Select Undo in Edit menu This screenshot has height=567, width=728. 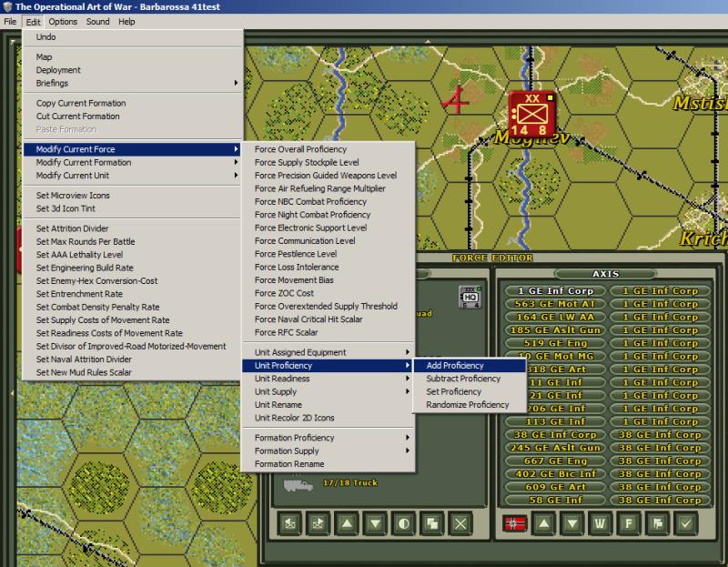coord(132,37)
